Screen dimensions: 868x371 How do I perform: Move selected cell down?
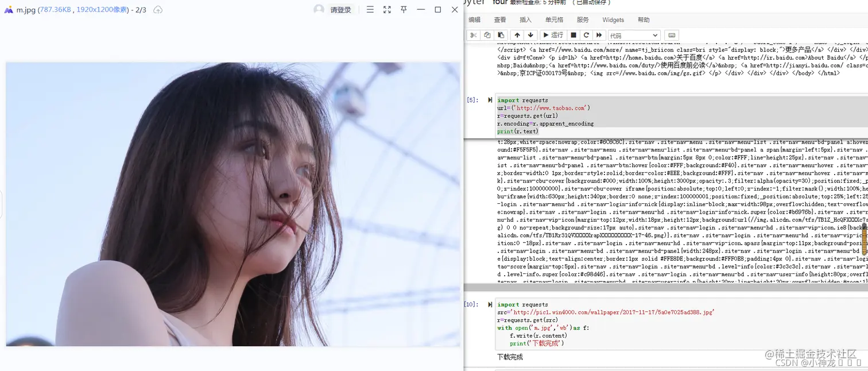[530, 35]
